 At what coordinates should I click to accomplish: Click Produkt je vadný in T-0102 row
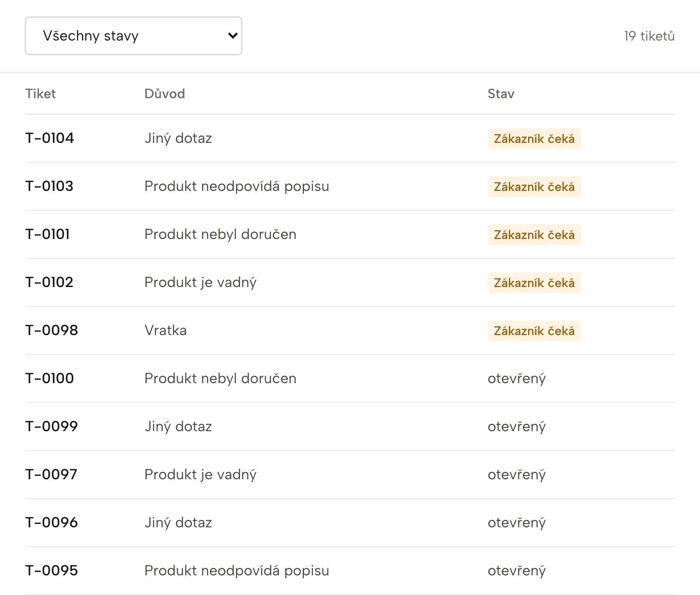pyautogui.click(x=200, y=282)
